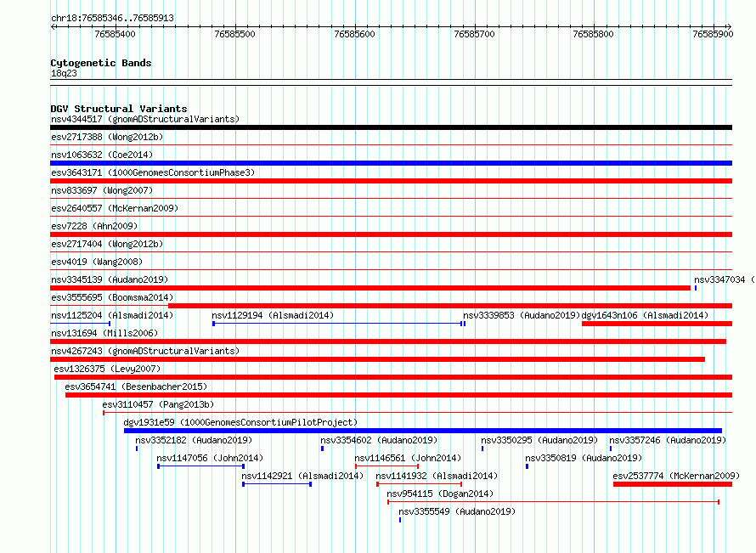The image size is (756, 553).
Task: Click the nsv1063632 (Coe2014) label
Action: (102, 155)
